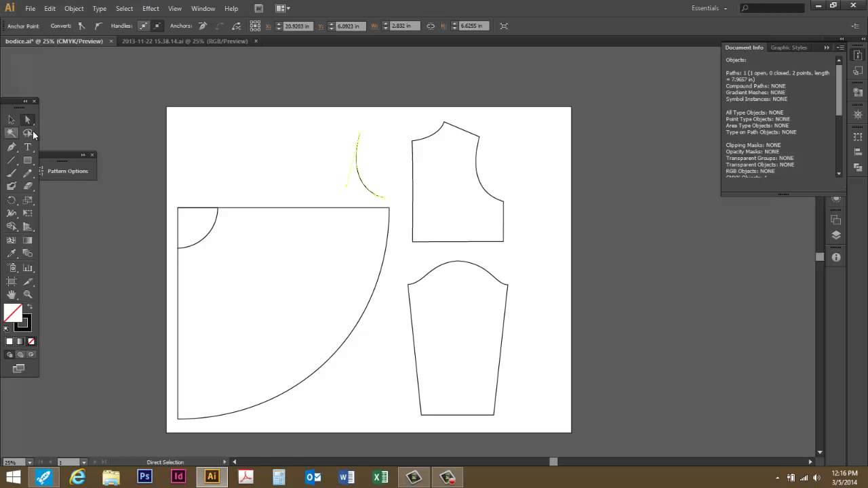This screenshot has width=868, height=488.
Task: Select the Slice tool
Action: coord(28,281)
